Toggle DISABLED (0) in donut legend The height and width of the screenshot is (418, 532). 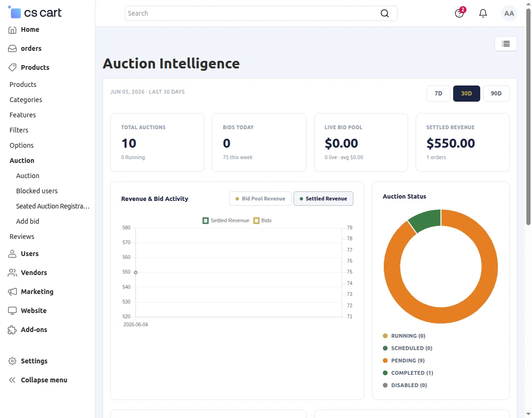point(405,385)
